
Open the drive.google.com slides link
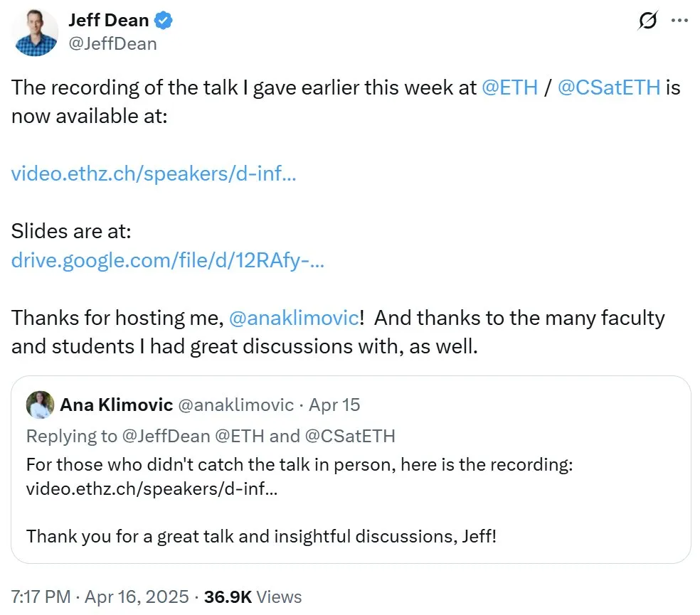[167, 260]
